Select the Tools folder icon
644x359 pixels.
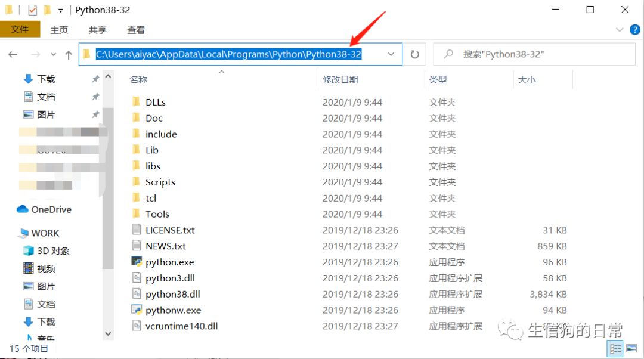[137, 213]
